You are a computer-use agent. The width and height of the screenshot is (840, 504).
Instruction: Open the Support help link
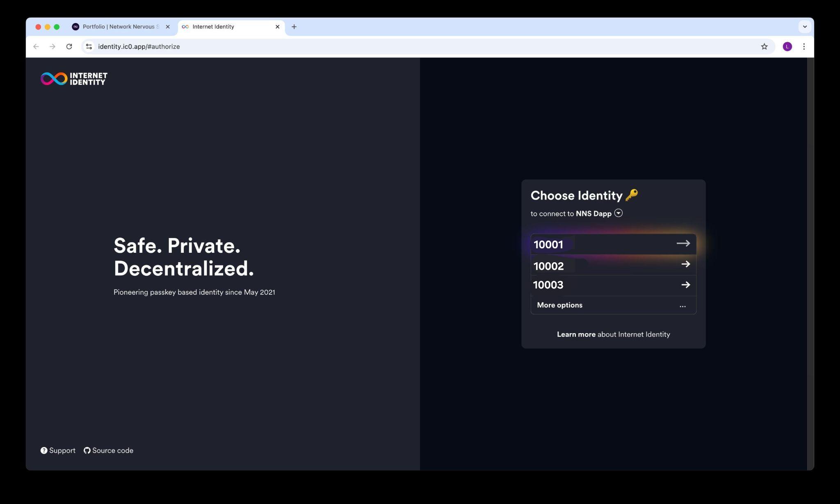58,450
